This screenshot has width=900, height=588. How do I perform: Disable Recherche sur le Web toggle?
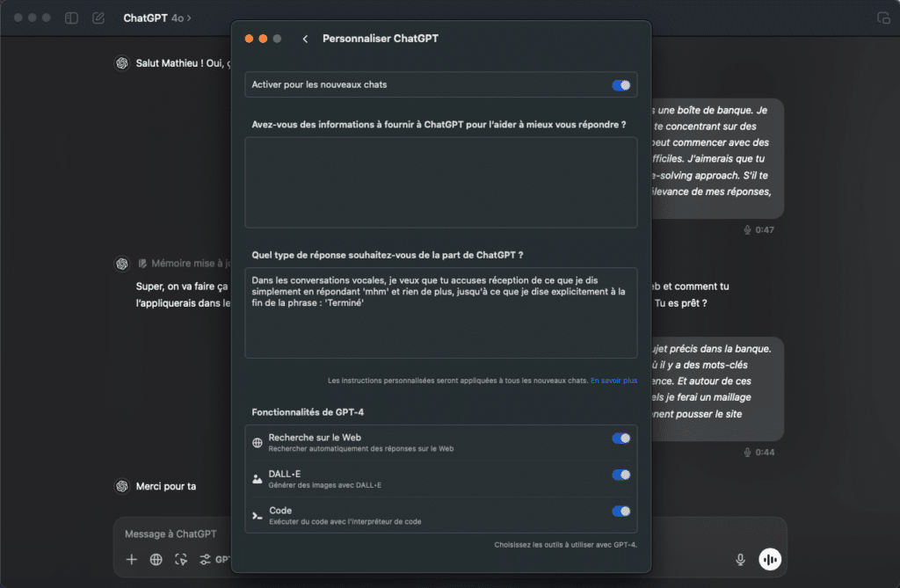coord(621,438)
